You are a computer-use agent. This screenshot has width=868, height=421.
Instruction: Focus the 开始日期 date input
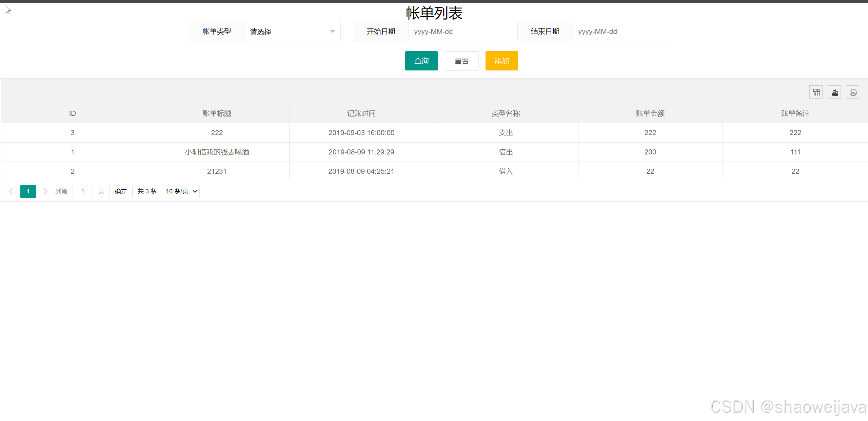click(456, 31)
